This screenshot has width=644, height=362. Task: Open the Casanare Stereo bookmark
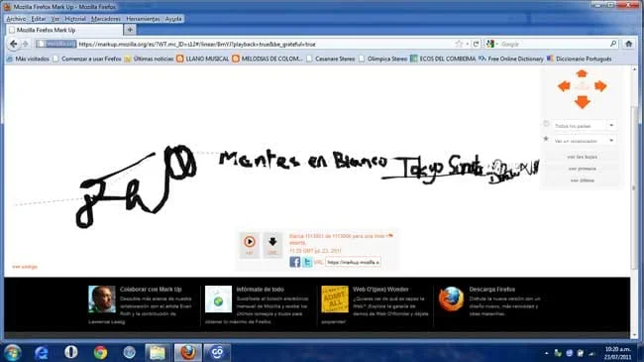(331, 59)
